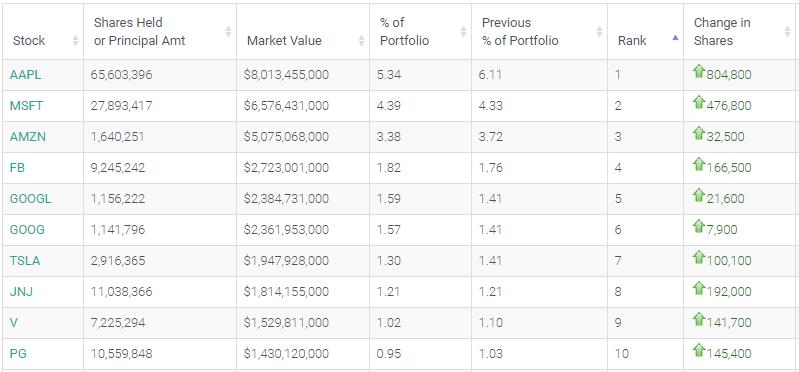Click green up arrow in PG row
This screenshot has width=799, height=372.
pos(699,351)
